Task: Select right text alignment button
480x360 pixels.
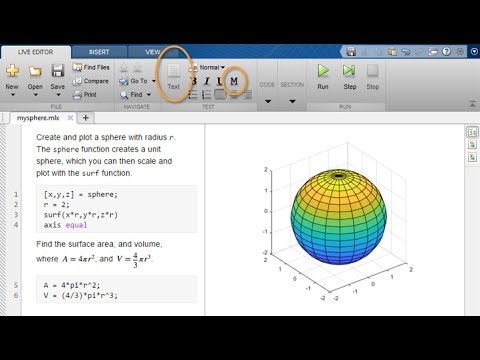Action: point(248,95)
